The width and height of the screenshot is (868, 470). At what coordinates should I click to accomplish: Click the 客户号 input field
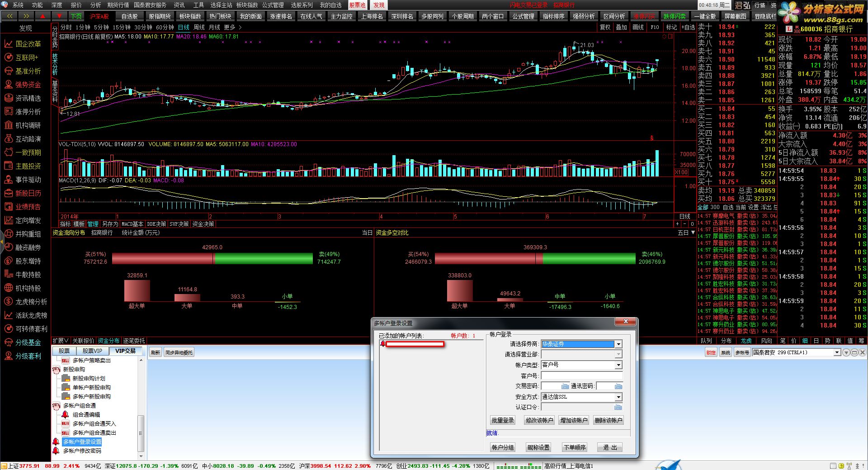(x=582, y=376)
